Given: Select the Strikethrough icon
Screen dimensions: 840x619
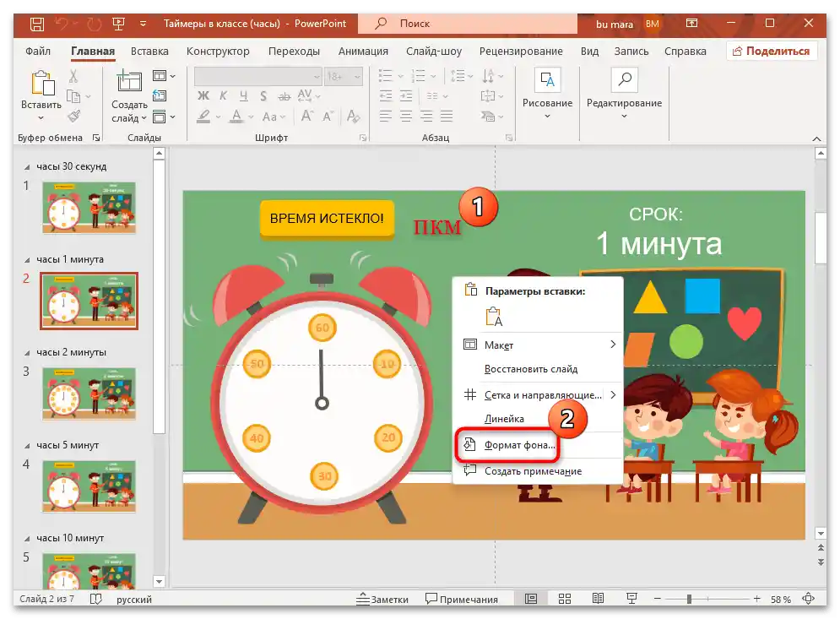Looking at the screenshot, I should pos(285,95).
